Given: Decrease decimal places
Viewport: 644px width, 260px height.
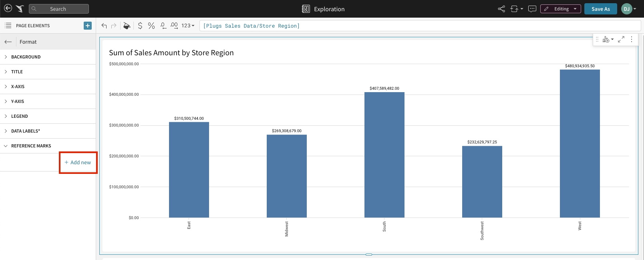Looking at the screenshot, I should [x=163, y=26].
